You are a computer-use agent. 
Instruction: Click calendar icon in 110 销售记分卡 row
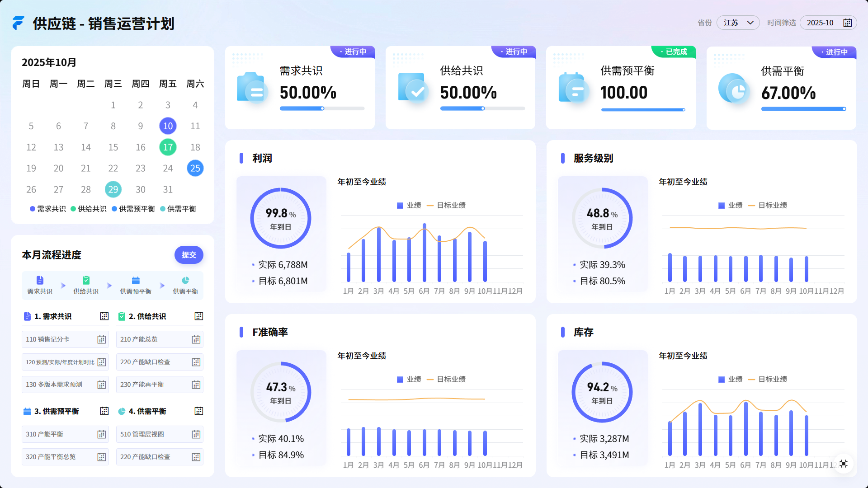click(102, 339)
